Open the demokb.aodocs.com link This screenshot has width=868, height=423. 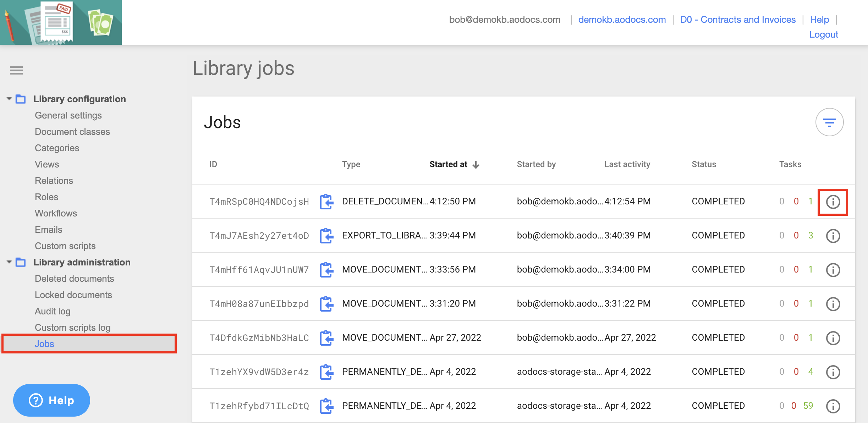pos(622,20)
